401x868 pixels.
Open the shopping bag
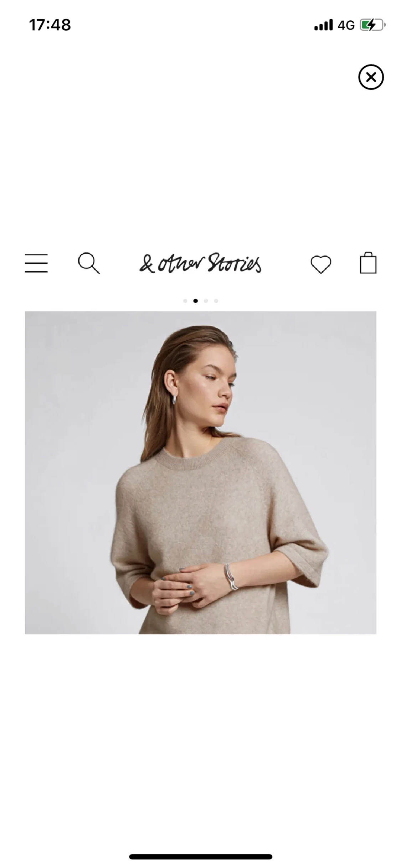coord(368,263)
